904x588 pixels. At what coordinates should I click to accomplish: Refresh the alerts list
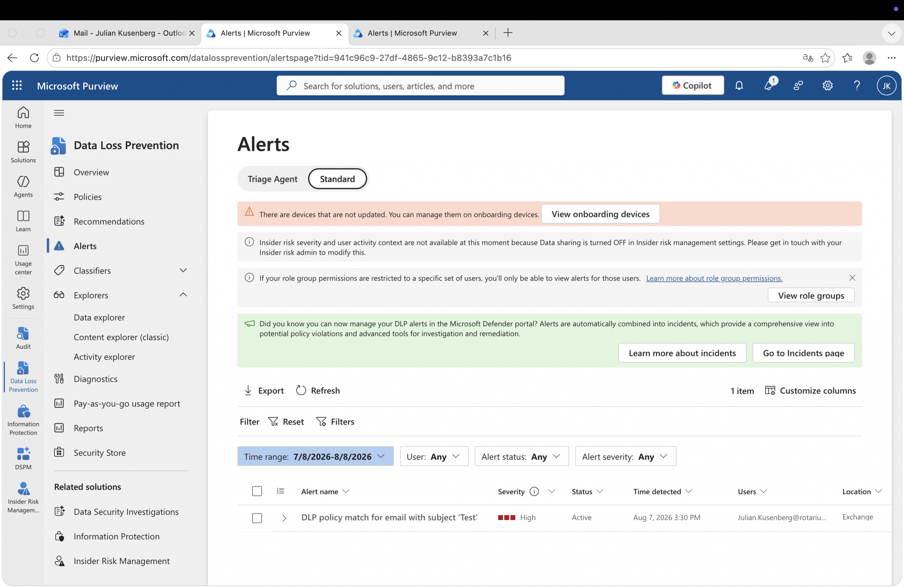point(318,391)
